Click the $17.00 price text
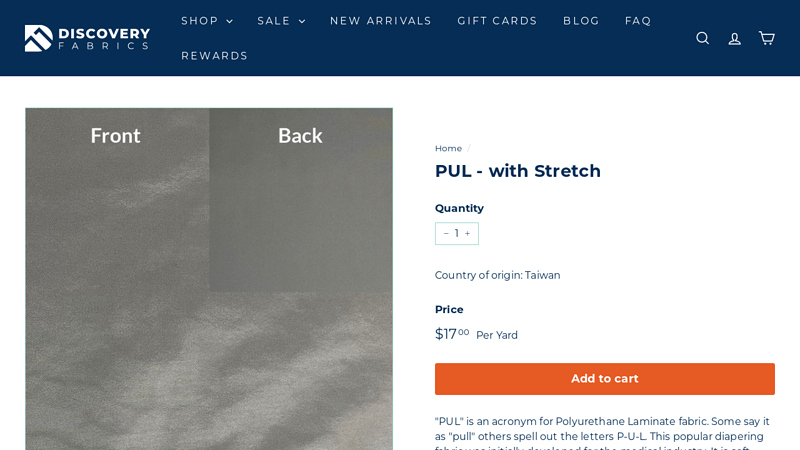Image resolution: width=800 pixels, height=450 pixels. click(x=451, y=334)
